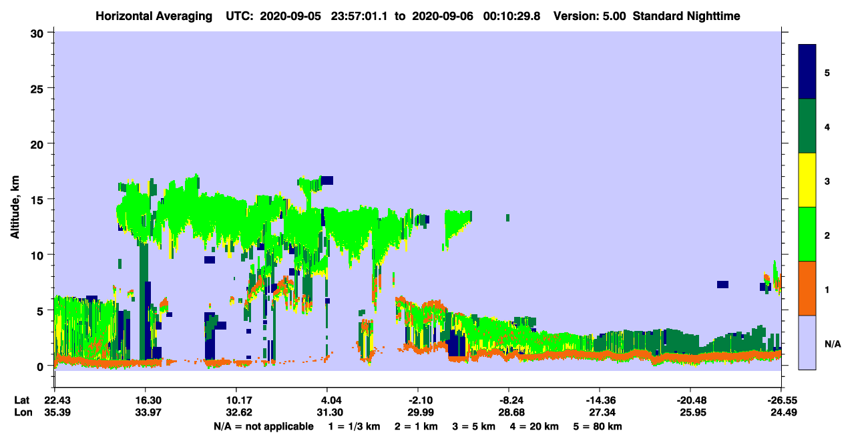The image size is (868, 445).
Task: Click legend text '3 = 5 km'
Action: pyautogui.click(x=474, y=427)
